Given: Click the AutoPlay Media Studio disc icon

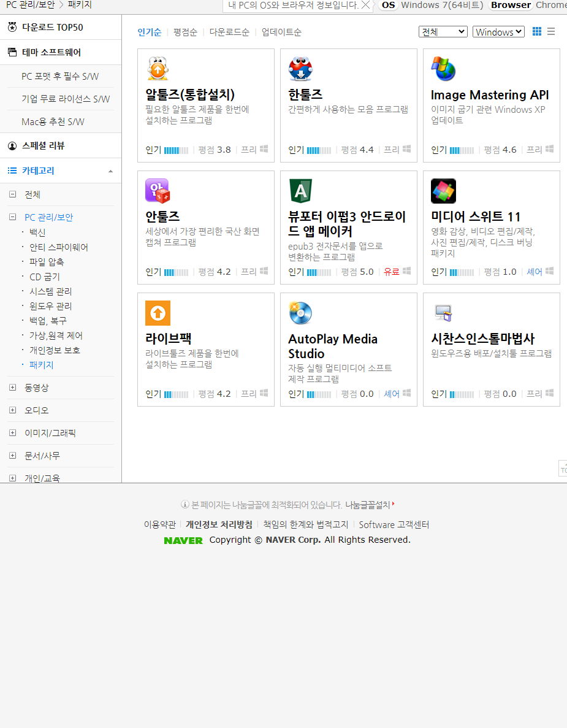Looking at the screenshot, I should coord(301,313).
